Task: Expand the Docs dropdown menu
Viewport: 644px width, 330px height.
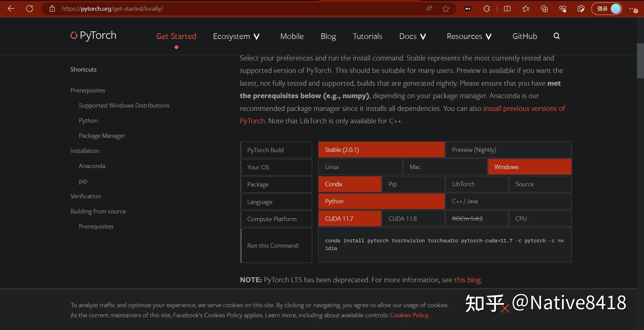Action: pyautogui.click(x=413, y=36)
